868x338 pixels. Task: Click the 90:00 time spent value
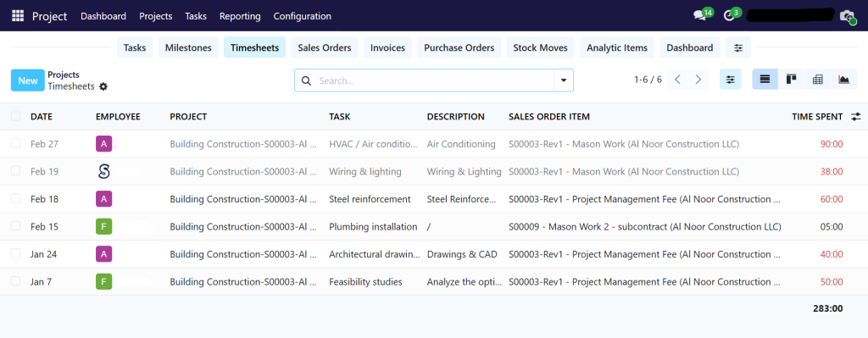pyautogui.click(x=832, y=144)
